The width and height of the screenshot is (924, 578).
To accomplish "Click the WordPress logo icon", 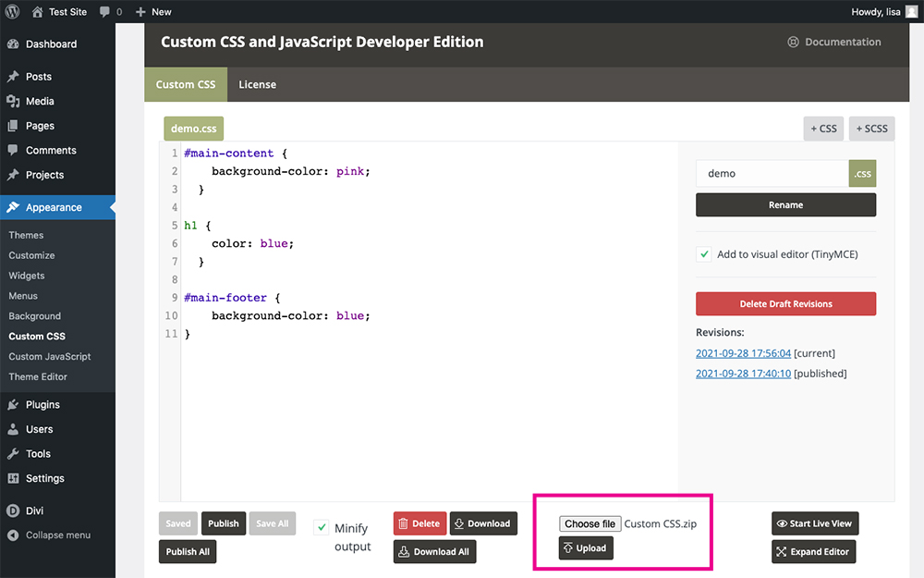I will (x=12, y=12).
